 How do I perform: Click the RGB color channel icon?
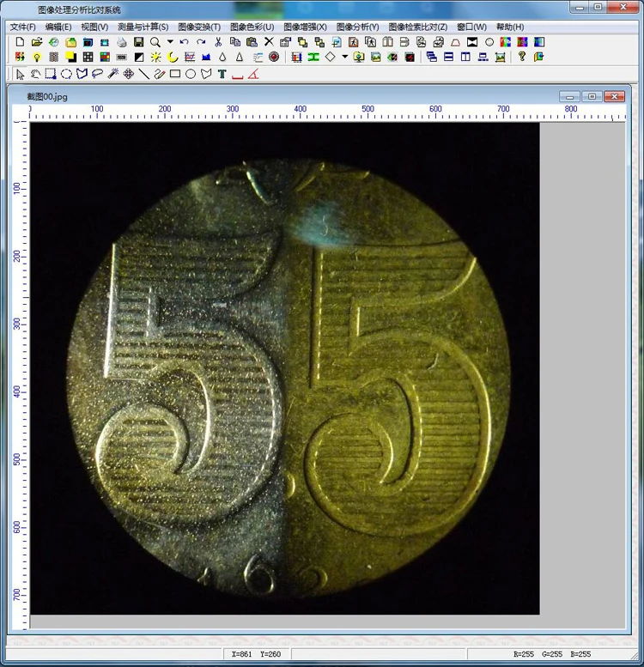[506, 42]
